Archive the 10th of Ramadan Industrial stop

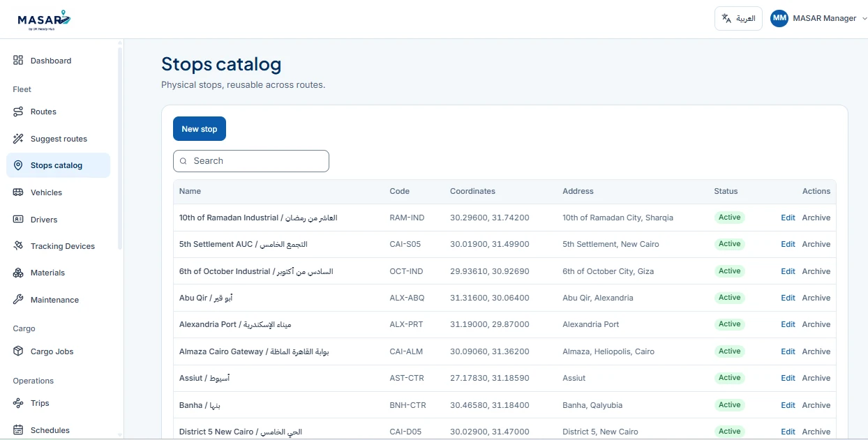816,218
